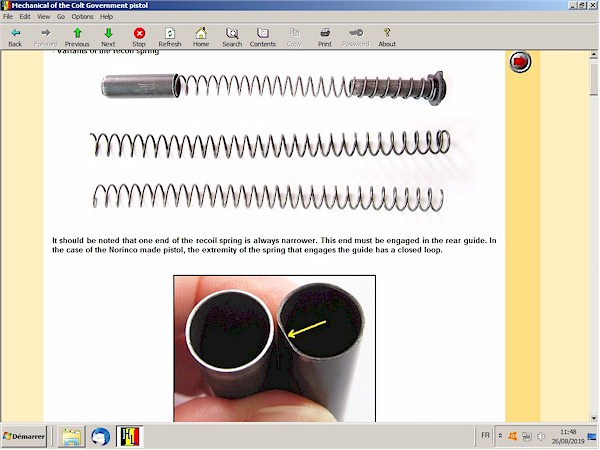Open the Help menu
Screen dimensions: 600x450
(x=106, y=16)
